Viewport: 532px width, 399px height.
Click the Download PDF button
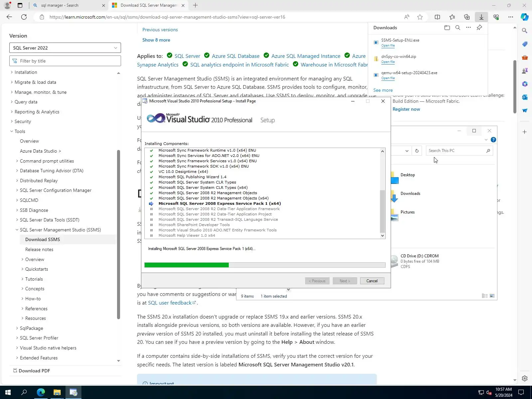(x=32, y=371)
